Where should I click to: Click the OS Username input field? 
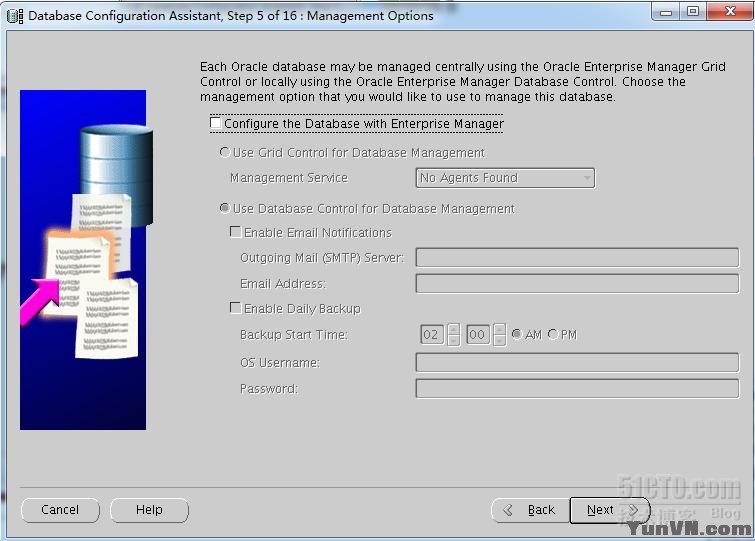point(577,362)
